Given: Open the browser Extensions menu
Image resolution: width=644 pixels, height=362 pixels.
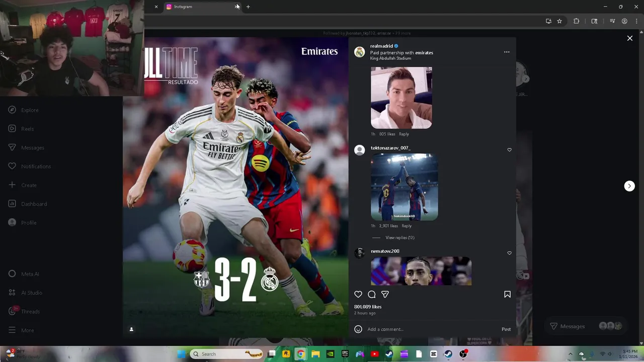Looking at the screenshot, I should pos(577,21).
